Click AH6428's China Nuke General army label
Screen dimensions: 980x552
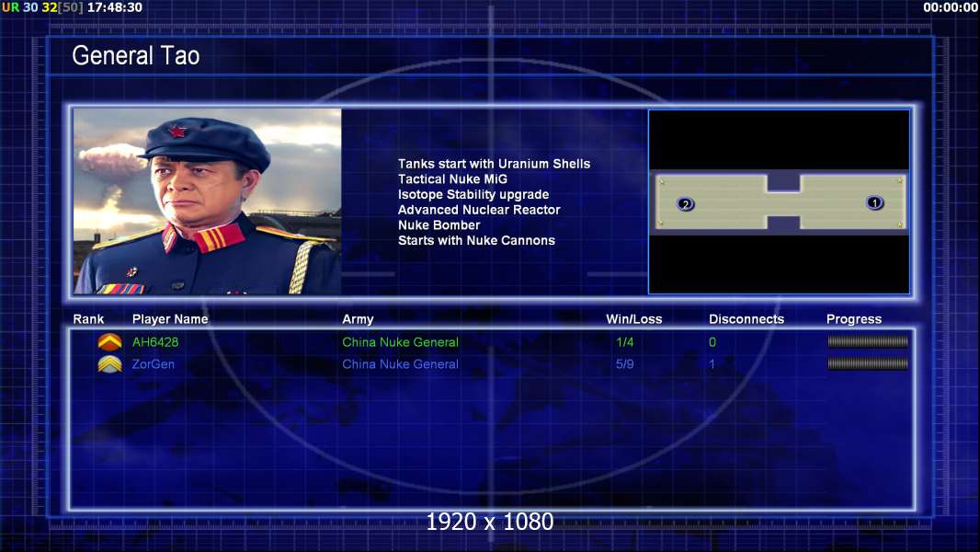400,342
